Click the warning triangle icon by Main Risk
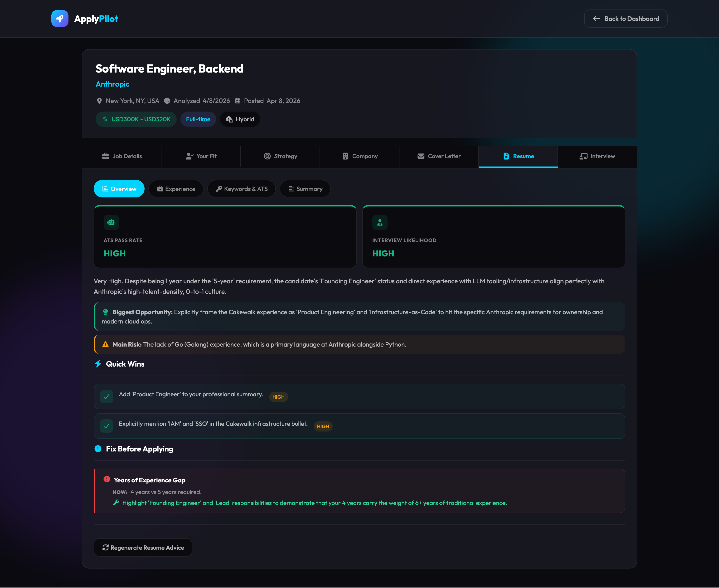Image resolution: width=719 pixels, height=588 pixels. pos(106,344)
